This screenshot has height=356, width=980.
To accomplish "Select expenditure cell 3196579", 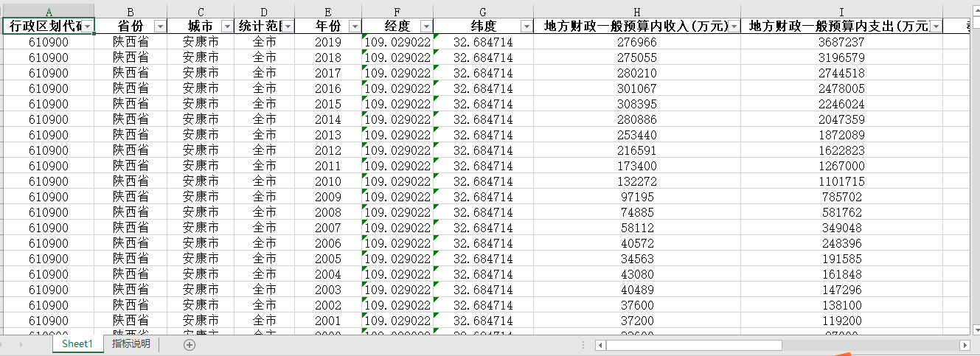I will [x=841, y=57].
